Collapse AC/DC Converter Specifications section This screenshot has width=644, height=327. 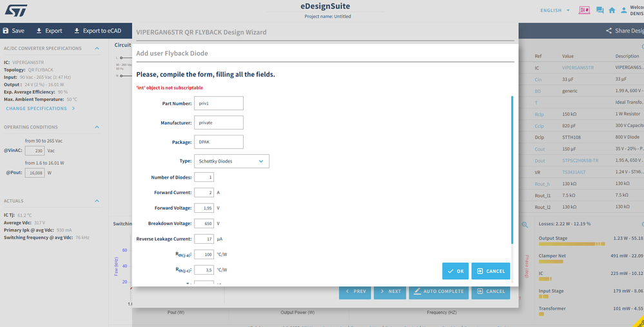97,48
